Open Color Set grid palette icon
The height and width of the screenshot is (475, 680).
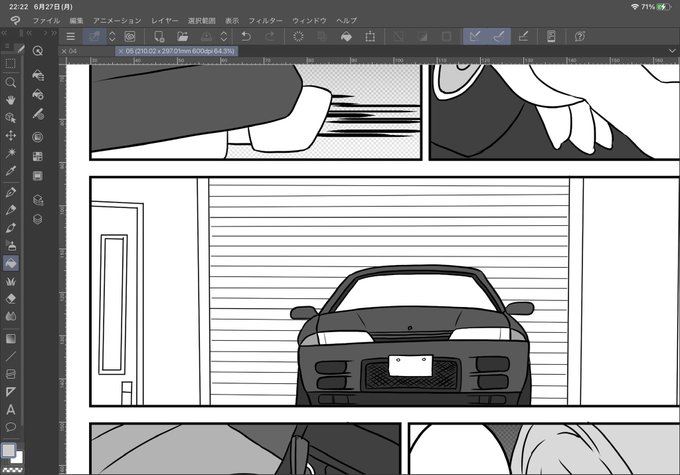click(38, 157)
